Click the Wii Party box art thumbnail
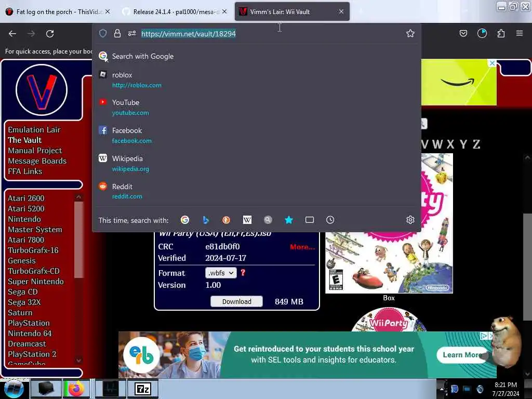Image resolution: width=532 pixels, height=399 pixels. tap(389, 223)
